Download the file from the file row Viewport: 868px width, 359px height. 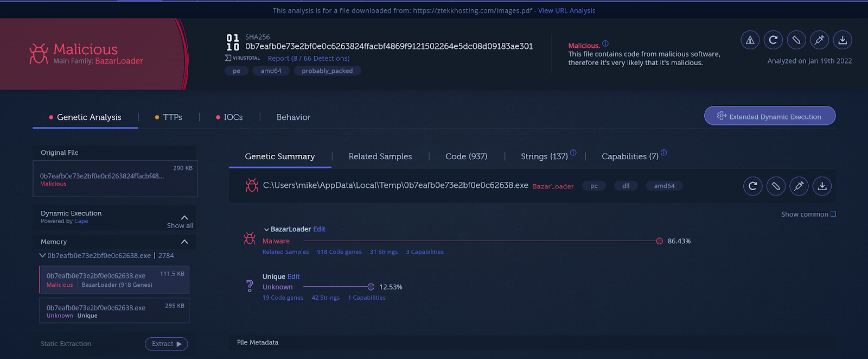coord(822,186)
